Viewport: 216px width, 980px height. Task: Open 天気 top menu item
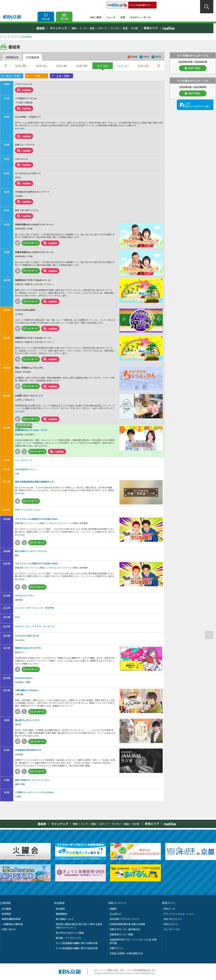(x=123, y=17)
